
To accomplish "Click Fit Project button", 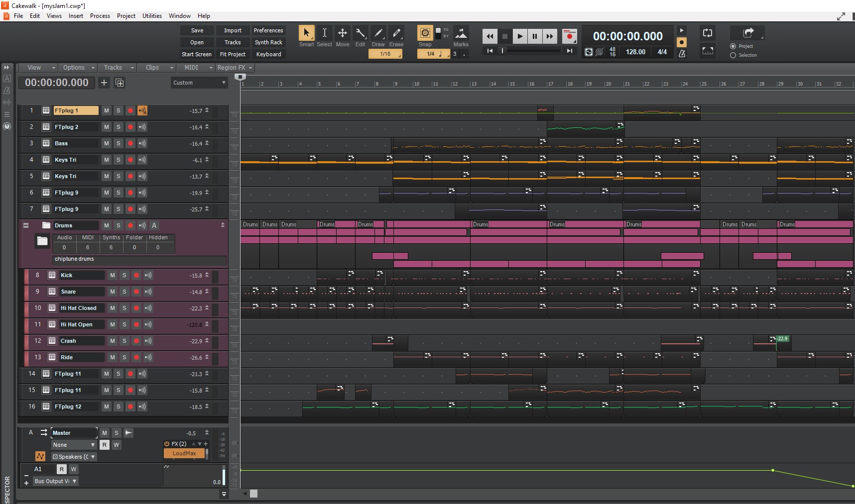I will click(x=233, y=54).
